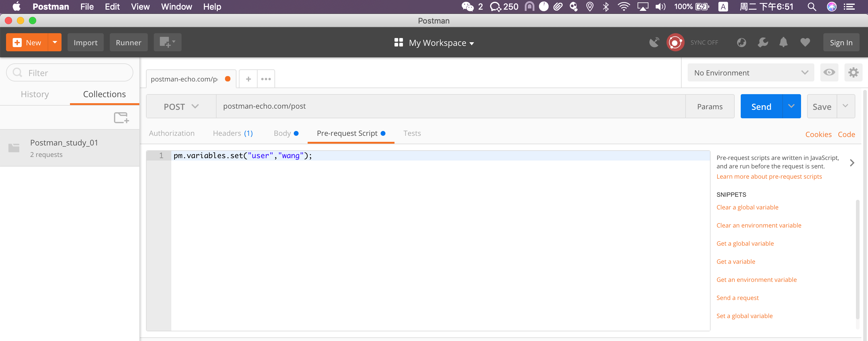The width and height of the screenshot is (868, 341).
Task: Click the new collection folder icon
Action: [121, 118]
